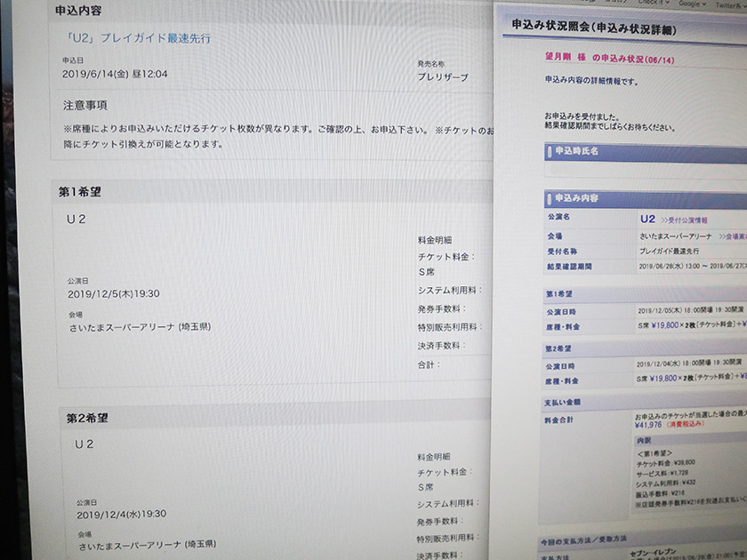The height and width of the screenshot is (560, 747).
Task: Open the 「U2」プレイガイド最速先行 link
Action: tap(138, 38)
